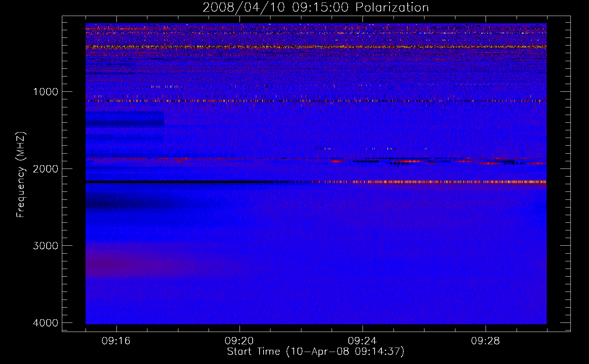This screenshot has height=364, width=589.
Task: Click the 1000 frequency tick label
Action: (x=46, y=92)
